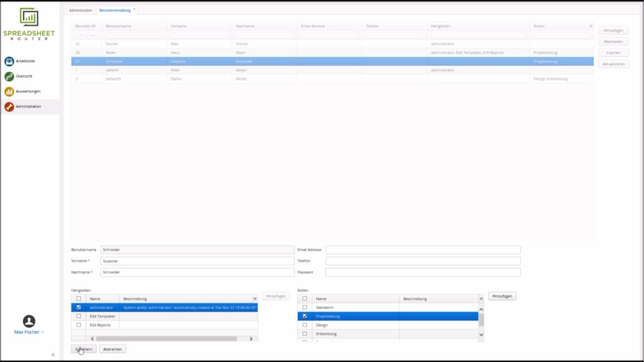Click Hinzufügen next to the Rollen grid
Screen dimensions: 644x362
click(x=502, y=296)
